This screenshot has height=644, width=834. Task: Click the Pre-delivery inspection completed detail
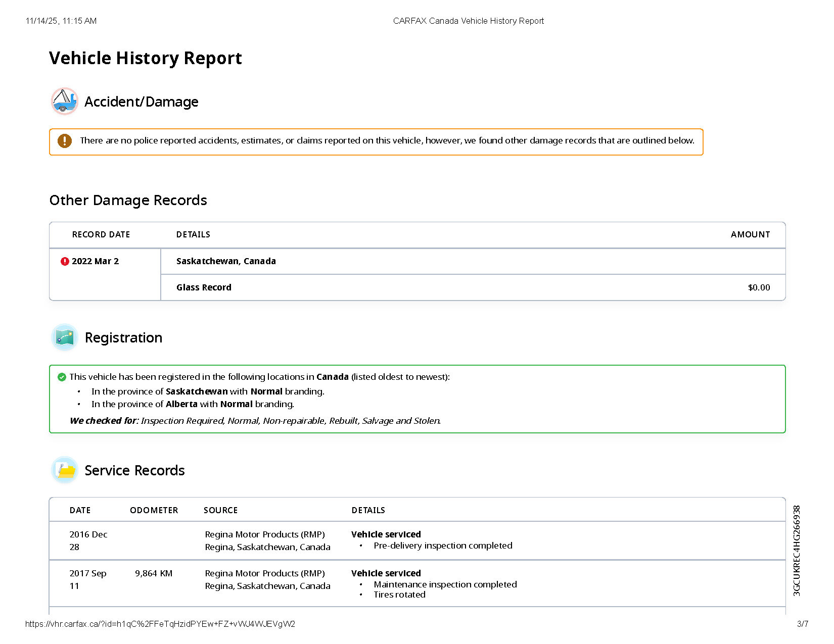click(x=443, y=546)
